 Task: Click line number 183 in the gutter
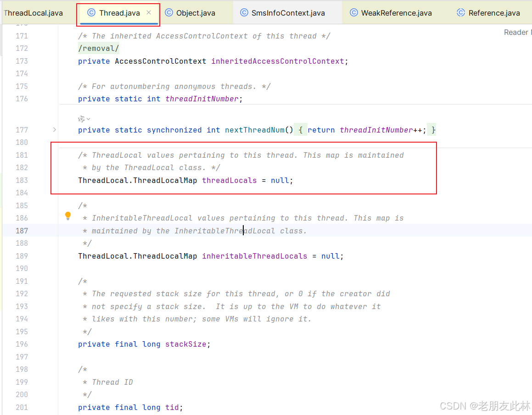tap(22, 180)
